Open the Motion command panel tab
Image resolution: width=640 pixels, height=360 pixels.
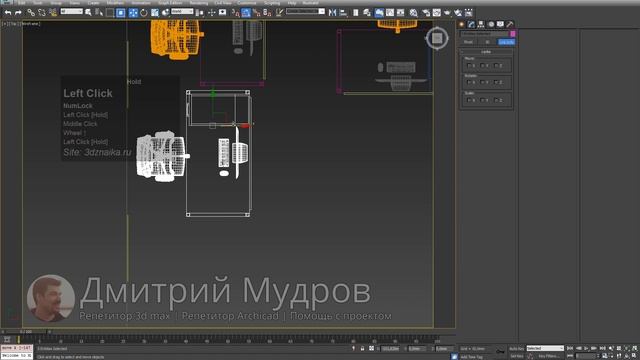pyautogui.click(x=491, y=24)
